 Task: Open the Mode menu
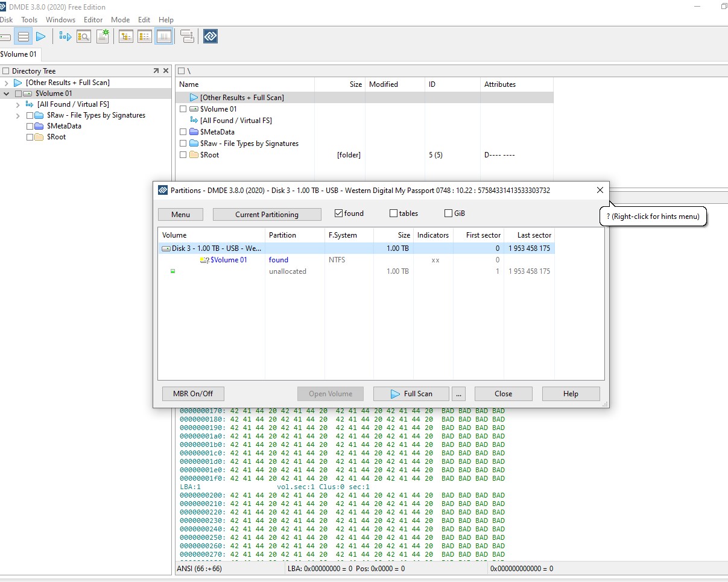click(x=120, y=20)
